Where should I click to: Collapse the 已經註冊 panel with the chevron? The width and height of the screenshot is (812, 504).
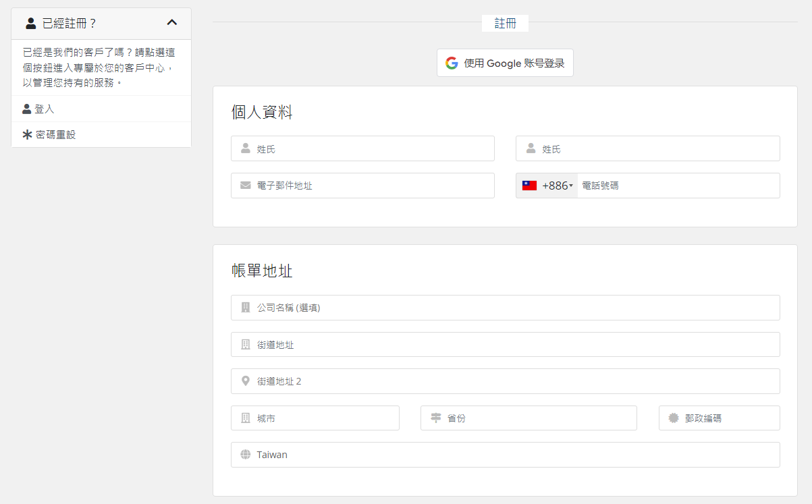(172, 22)
